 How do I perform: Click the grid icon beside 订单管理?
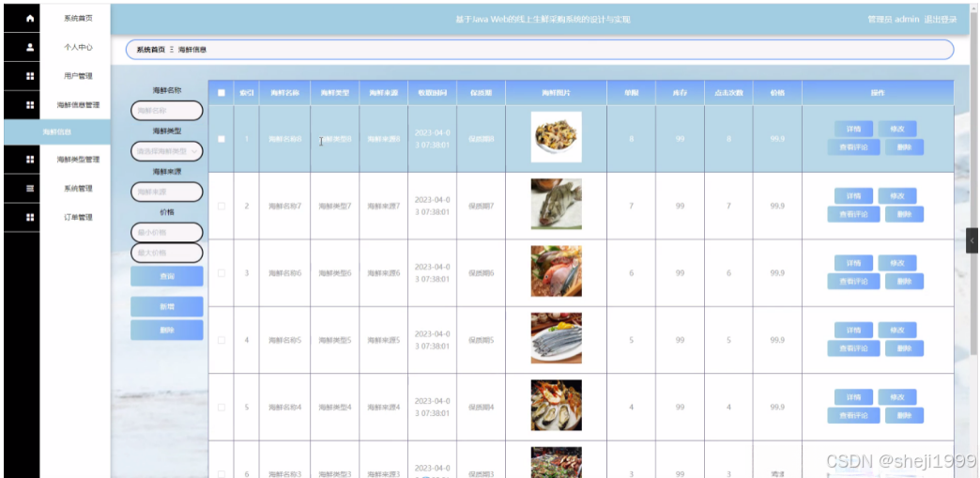[30, 217]
